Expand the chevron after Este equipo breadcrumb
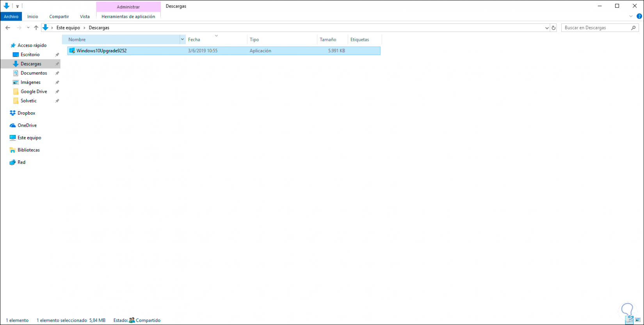Image resolution: width=644 pixels, height=325 pixels. 84,28
